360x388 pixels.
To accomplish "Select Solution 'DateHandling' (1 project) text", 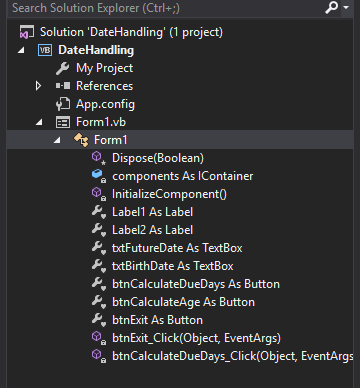I will pos(131,32).
